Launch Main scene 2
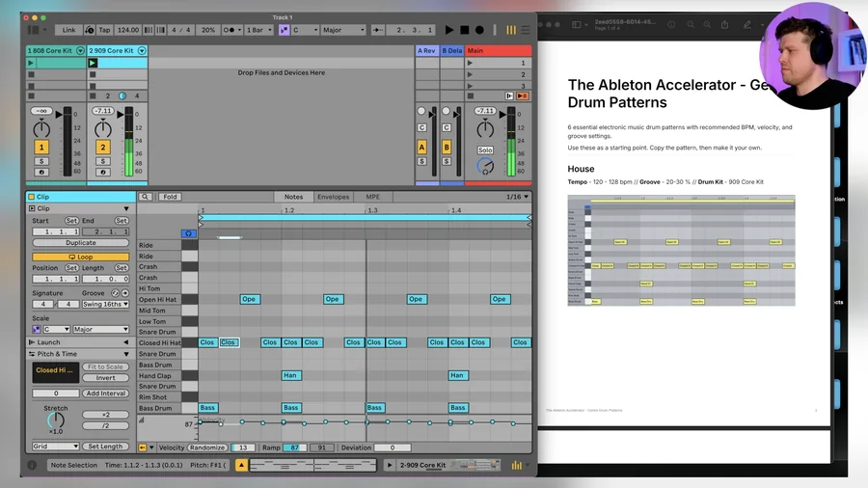868x488 pixels. 470,74
